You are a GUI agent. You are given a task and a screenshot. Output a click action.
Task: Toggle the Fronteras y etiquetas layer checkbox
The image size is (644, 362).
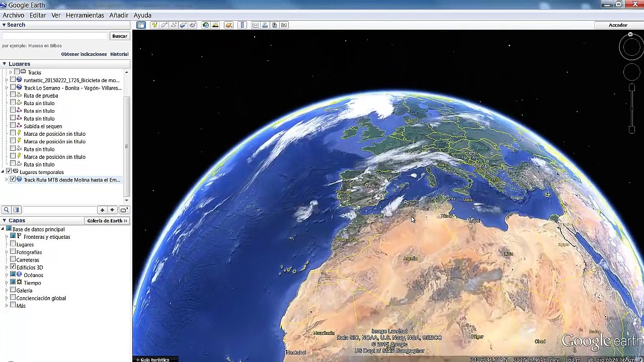(13, 237)
